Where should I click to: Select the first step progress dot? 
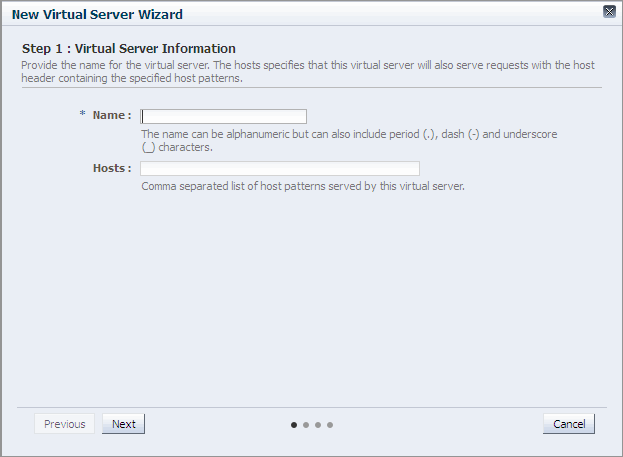294,425
